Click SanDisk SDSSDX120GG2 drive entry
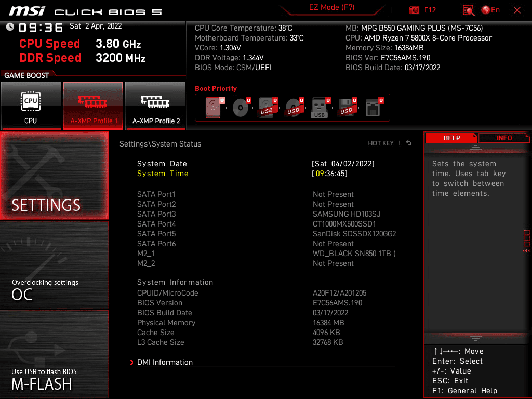The width and height of the screenshot is (532, 399). click(354, 234)
